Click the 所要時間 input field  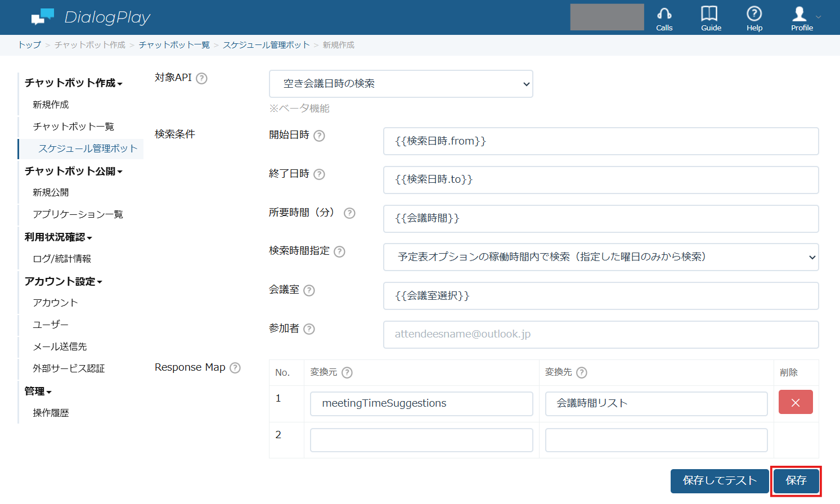pyautogui.click(x=601, y=219)
